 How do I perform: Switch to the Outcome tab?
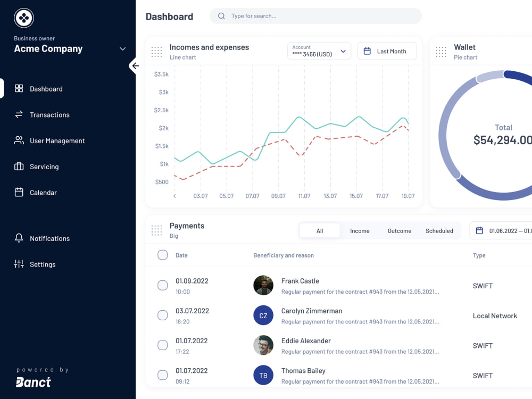(400, 231)
